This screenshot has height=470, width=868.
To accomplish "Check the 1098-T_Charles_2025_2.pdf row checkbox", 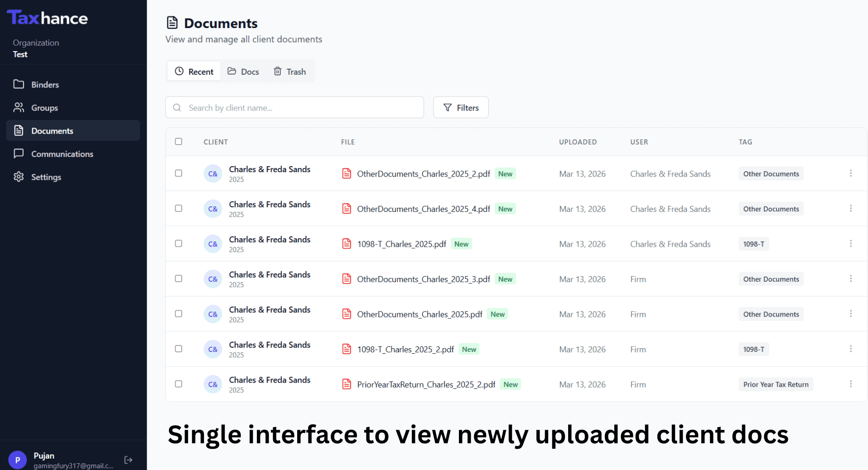I will [178, 349].
